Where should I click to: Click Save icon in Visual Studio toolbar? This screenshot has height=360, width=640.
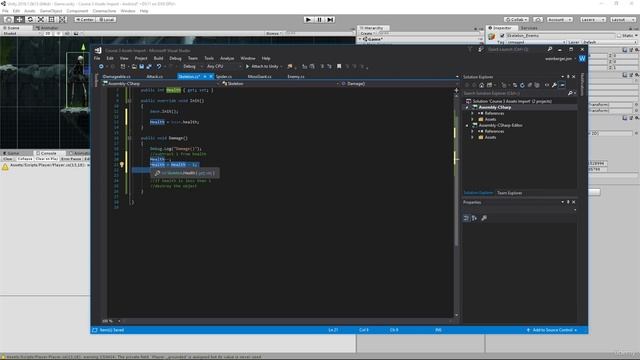pos(141,66)
